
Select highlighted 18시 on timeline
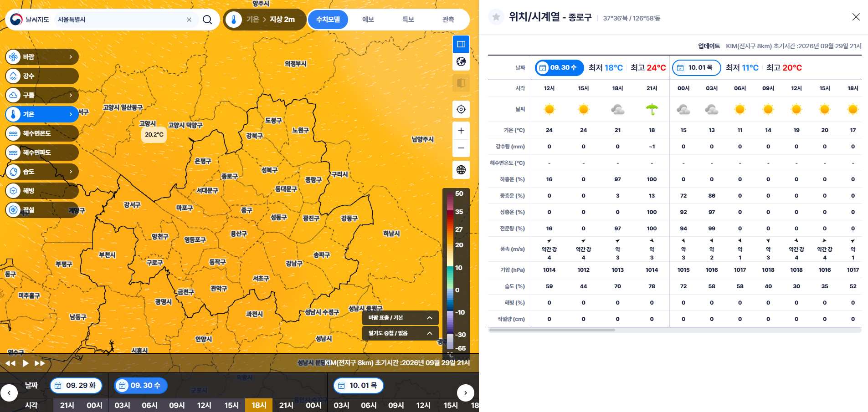[x=259, y=405]
